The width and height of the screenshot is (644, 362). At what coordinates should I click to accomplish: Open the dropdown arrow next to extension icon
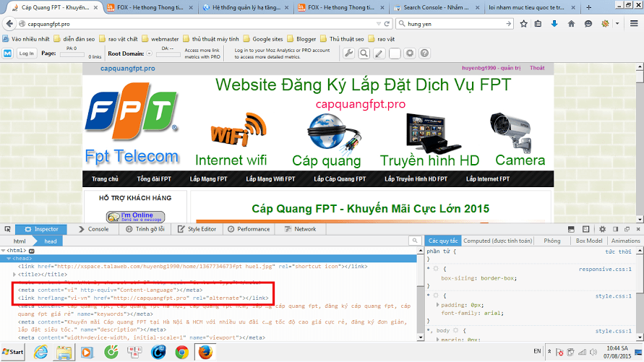pos(617,24)
